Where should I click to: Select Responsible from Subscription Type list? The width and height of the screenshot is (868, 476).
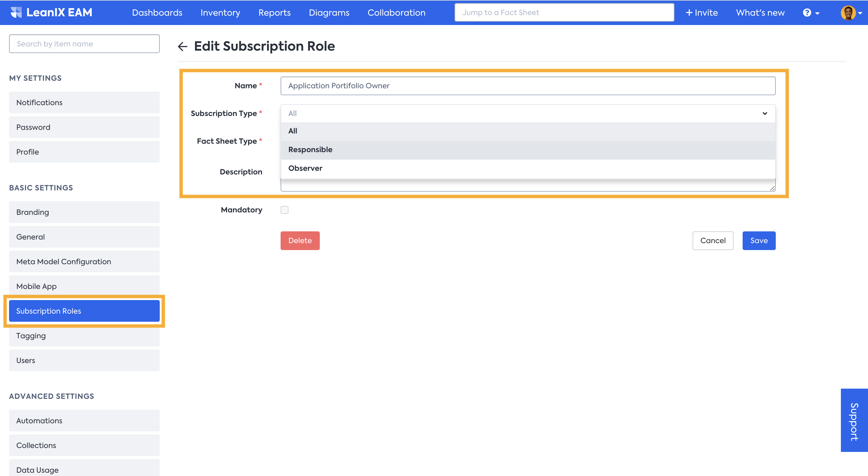pos(310,149)
